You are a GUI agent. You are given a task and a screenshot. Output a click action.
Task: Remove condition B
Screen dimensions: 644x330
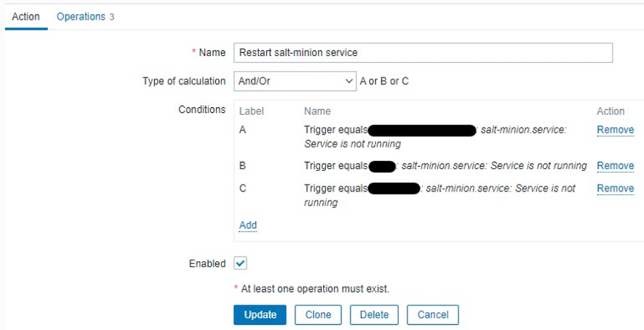pyautogui.click(x=615, y=166)
